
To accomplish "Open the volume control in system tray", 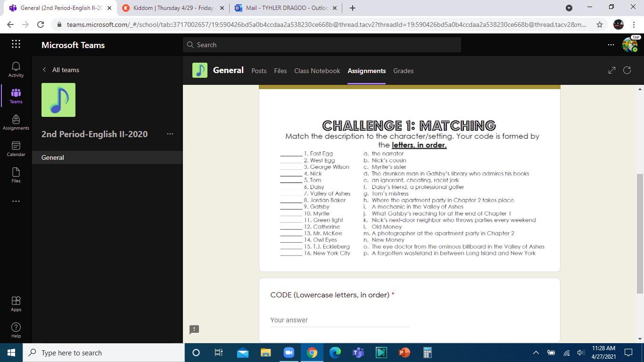I will click(581, 353).
